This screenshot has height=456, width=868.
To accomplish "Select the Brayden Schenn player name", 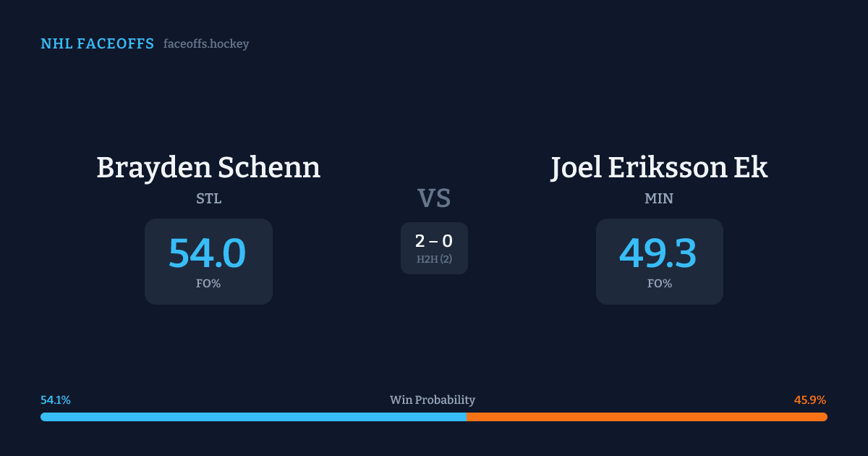I will click(x=208, y=168).
